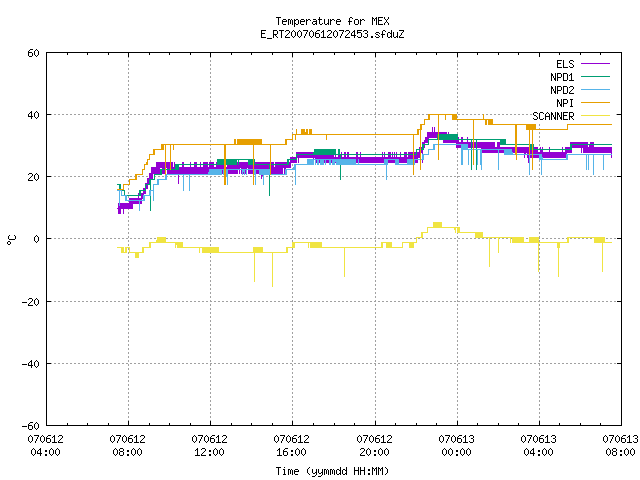Click the orange NPI legend line sample
The width and height of the screenshot is (640, 480).
pos(595,102)
